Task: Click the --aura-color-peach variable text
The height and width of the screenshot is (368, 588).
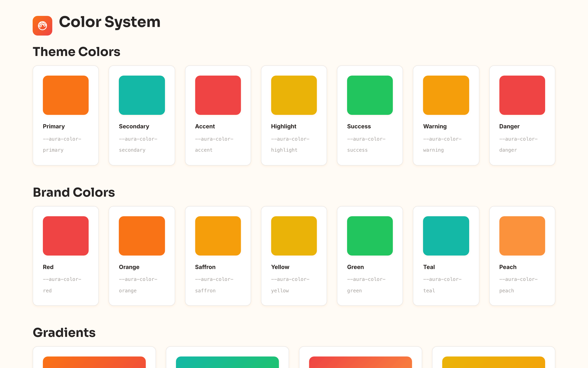Action: pyautogui.click(x=518, y=285)
